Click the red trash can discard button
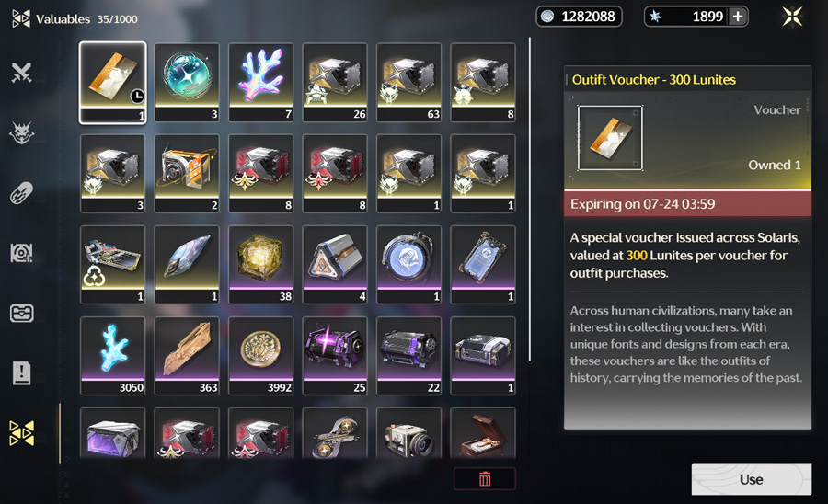 (x=485, y=478)
